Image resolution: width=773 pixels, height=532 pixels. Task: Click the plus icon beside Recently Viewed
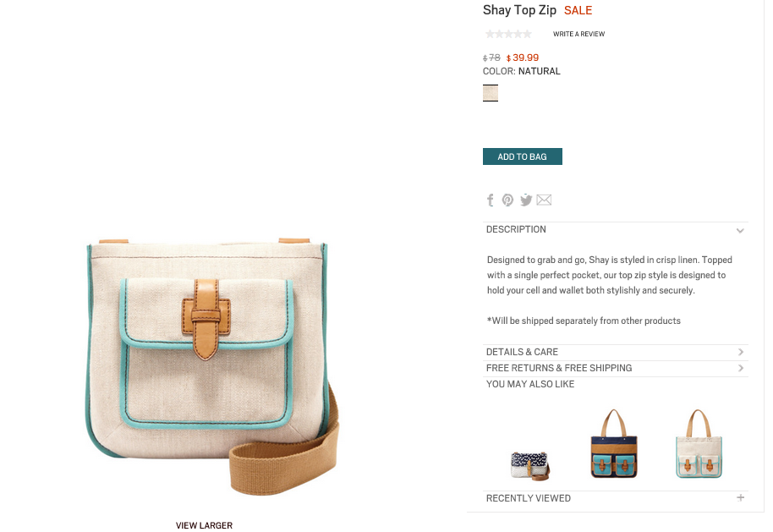coord(740,497)
